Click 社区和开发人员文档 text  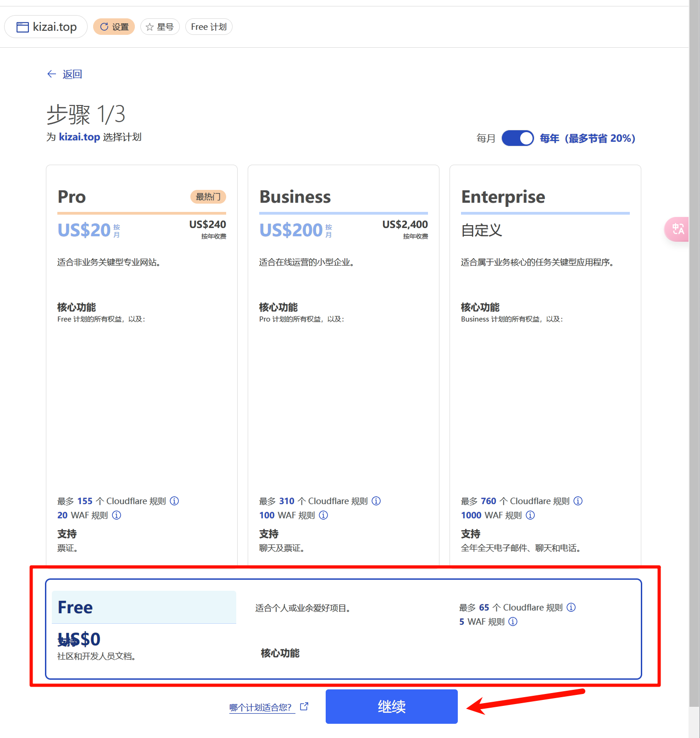pyautogui.click(x=96, y=656)
